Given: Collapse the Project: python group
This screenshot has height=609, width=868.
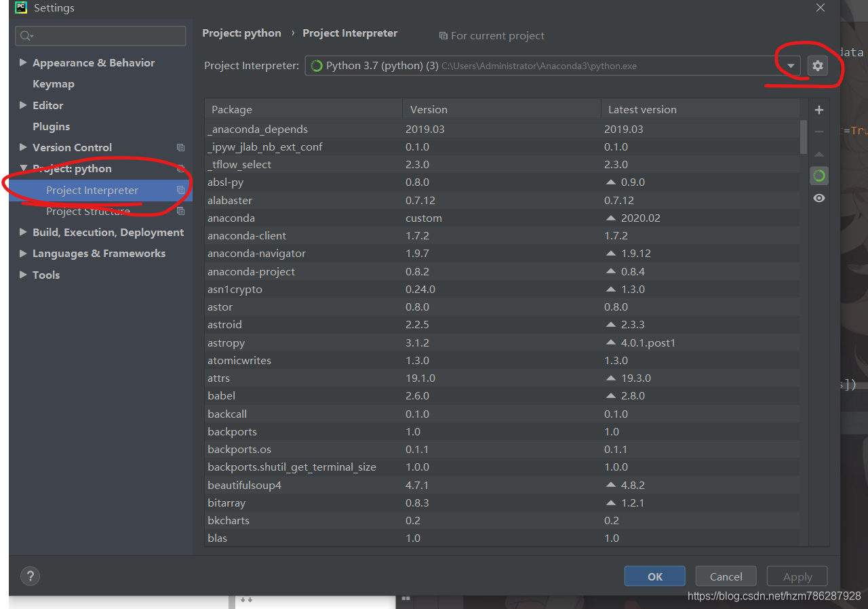Looking at the screenshot, I should click(x=23, y=168).
